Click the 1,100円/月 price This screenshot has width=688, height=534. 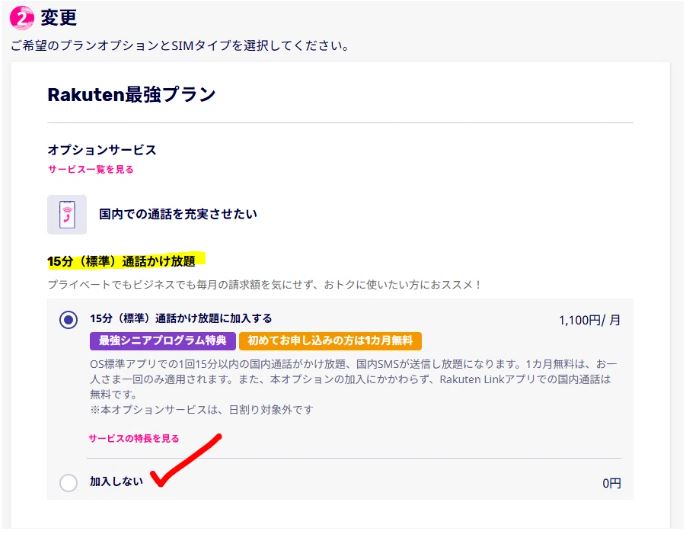pos(590,321)
